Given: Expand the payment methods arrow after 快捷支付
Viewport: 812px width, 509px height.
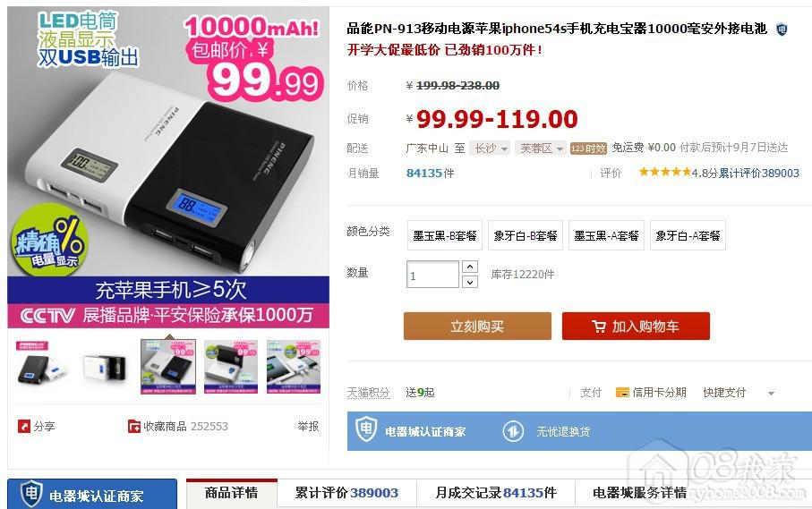Looking at the screenshot, I should (x=771, y=393).
